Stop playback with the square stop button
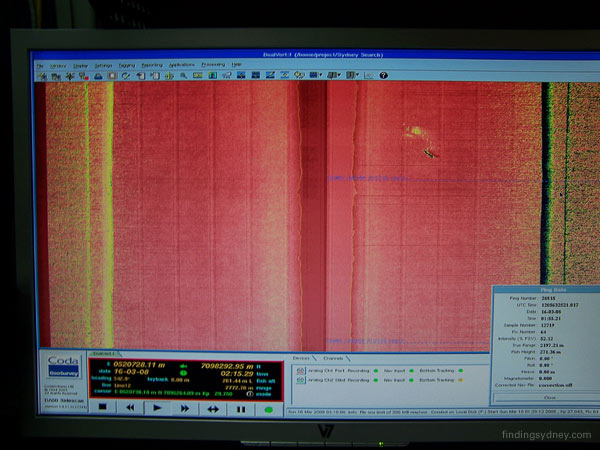The width and height of the screenshot is (600, 450). pos(103,407)
